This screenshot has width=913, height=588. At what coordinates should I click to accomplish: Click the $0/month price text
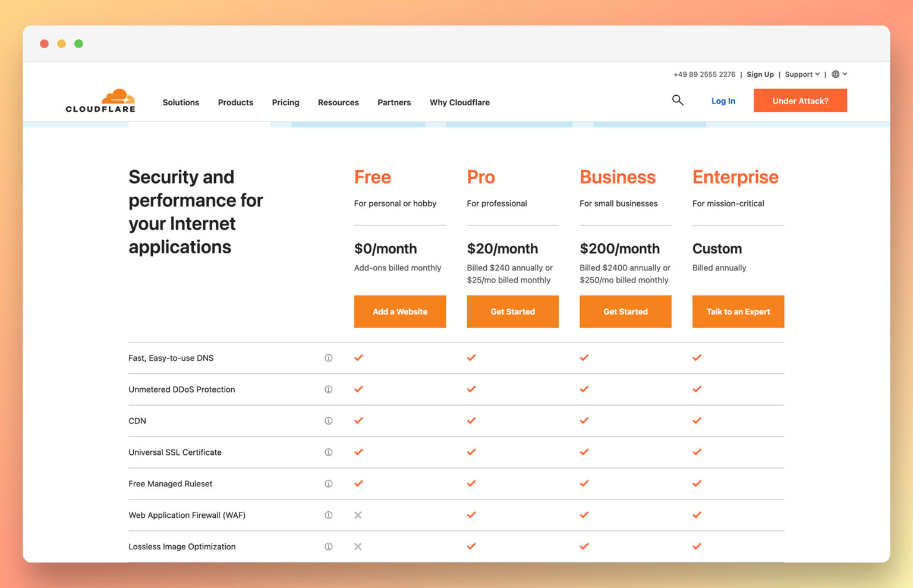click(x=385, y=249)
